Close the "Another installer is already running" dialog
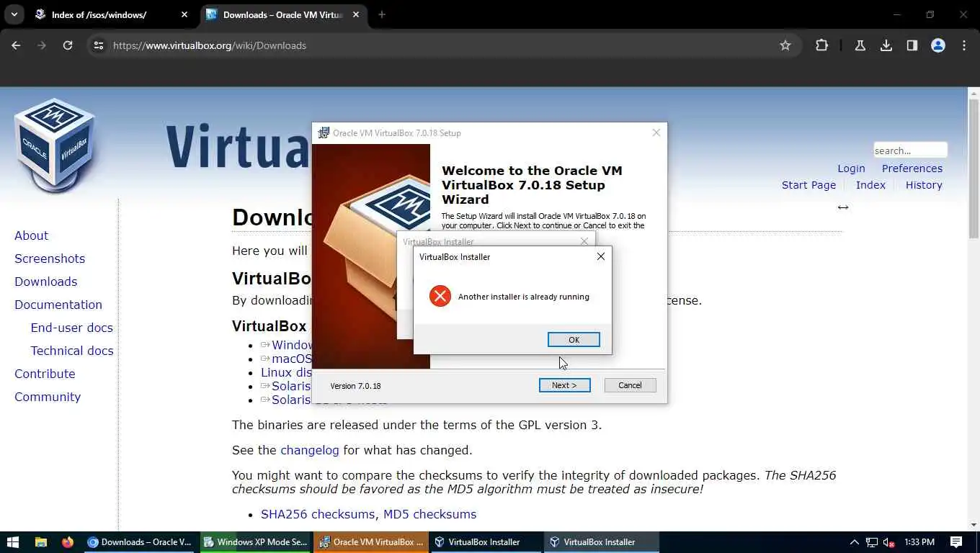Image resolution: width=980 pixels, height=553 pixels. pyautogui.click(x=600, y=256)
